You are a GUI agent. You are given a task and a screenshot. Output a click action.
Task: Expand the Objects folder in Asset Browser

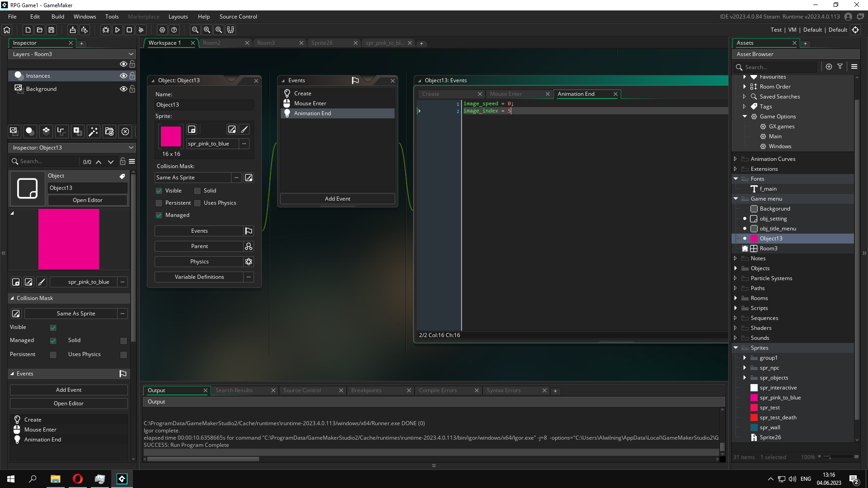tap(736, 268)
